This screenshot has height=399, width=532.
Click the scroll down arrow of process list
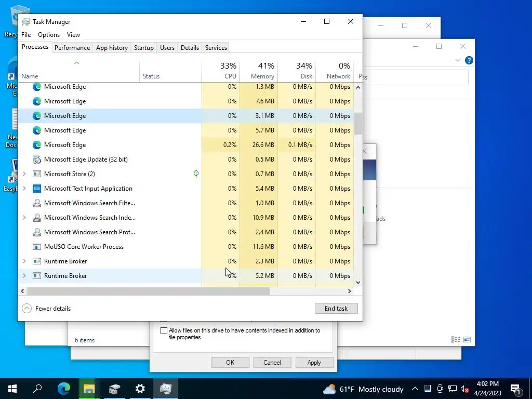click(358, 282)
